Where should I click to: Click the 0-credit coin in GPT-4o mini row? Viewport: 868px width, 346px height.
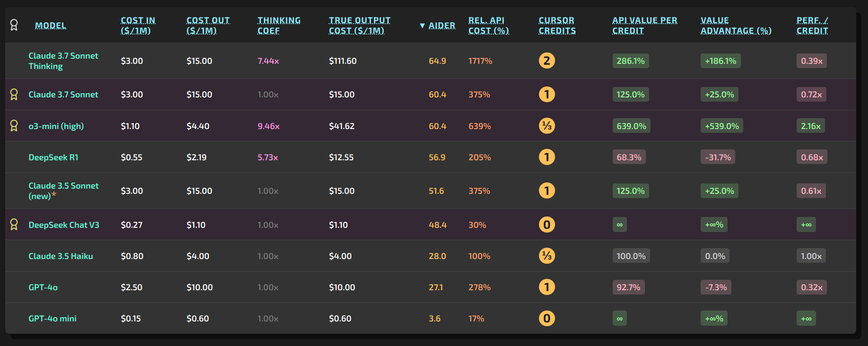coord(547,318)
